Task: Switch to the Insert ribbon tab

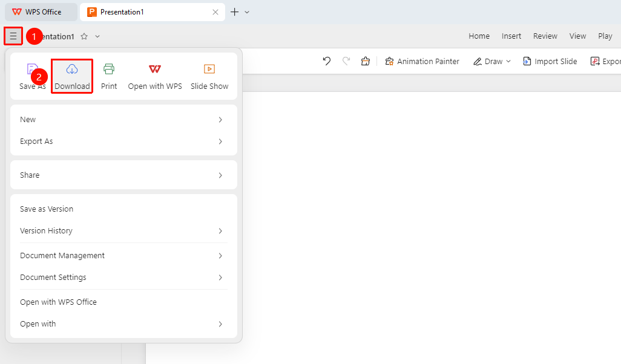Action: [511, 36]
